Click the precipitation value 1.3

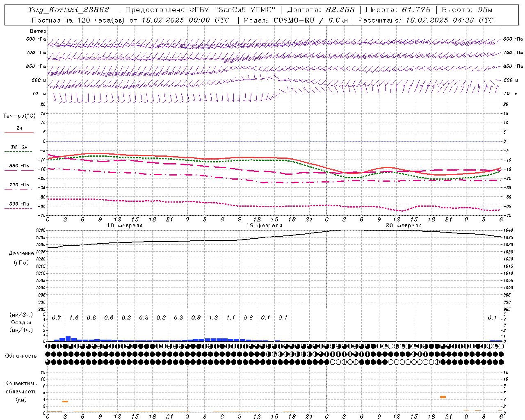tap(213, 318)
